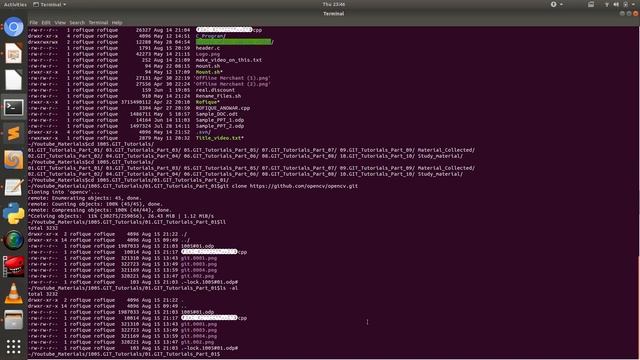Open the Help menu

[x=117, y=22]
